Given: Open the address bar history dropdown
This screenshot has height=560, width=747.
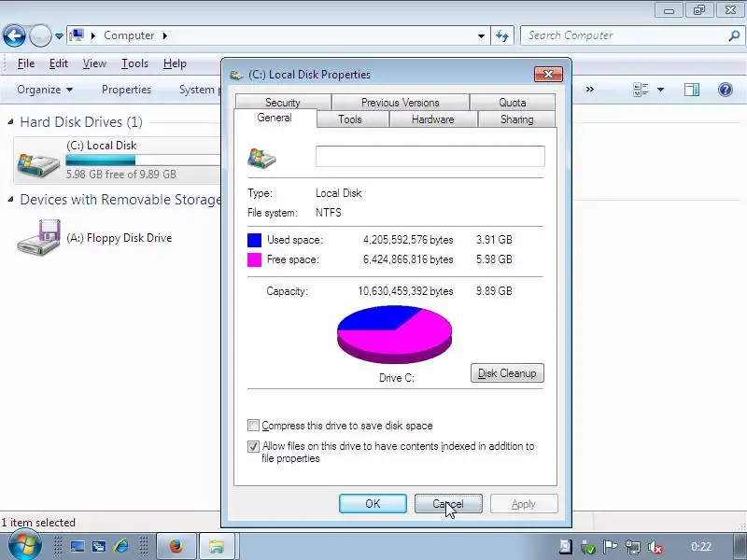Looking at the screenshot, I should [x=481, y=36].
